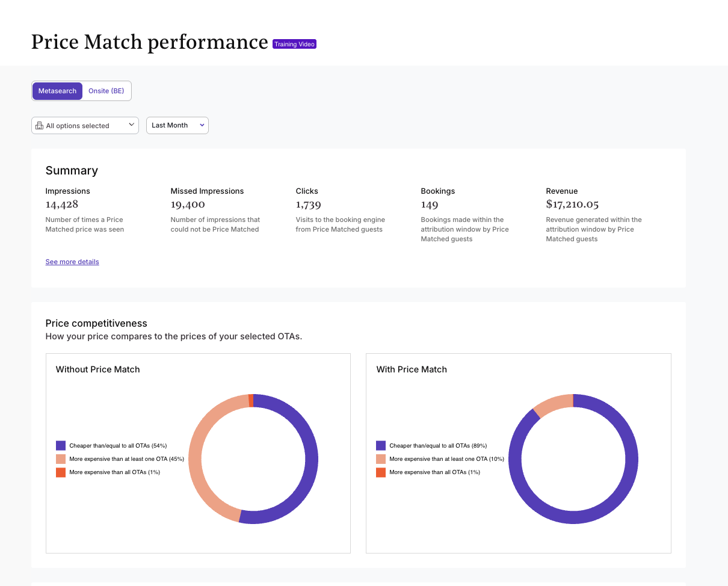Click purple legend swatch in Without Price Match
The image size is (728, 586).
point(61,446)
